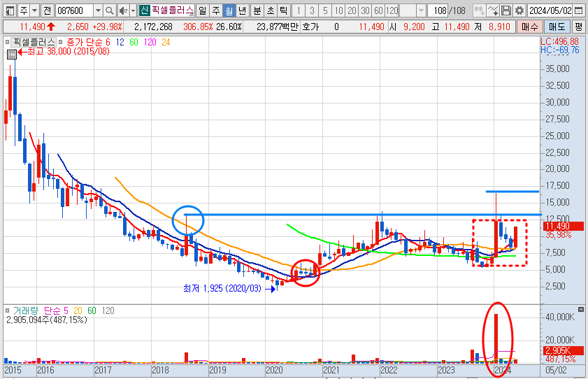Switch chart to daily '일' period
This screenshot has height=379, width=588.
202,10
